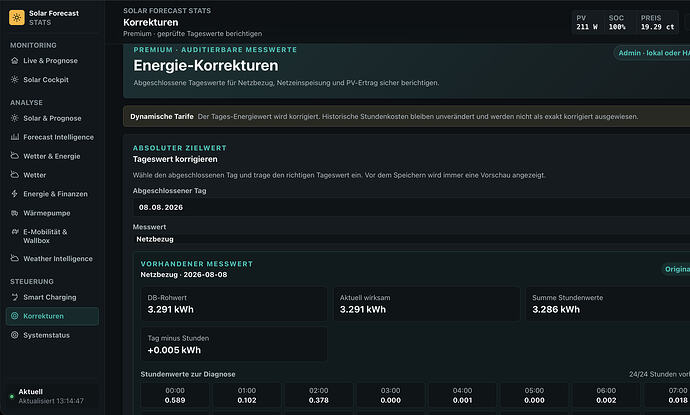Click the Abgeschlossener Tag date field

(411, 207)
